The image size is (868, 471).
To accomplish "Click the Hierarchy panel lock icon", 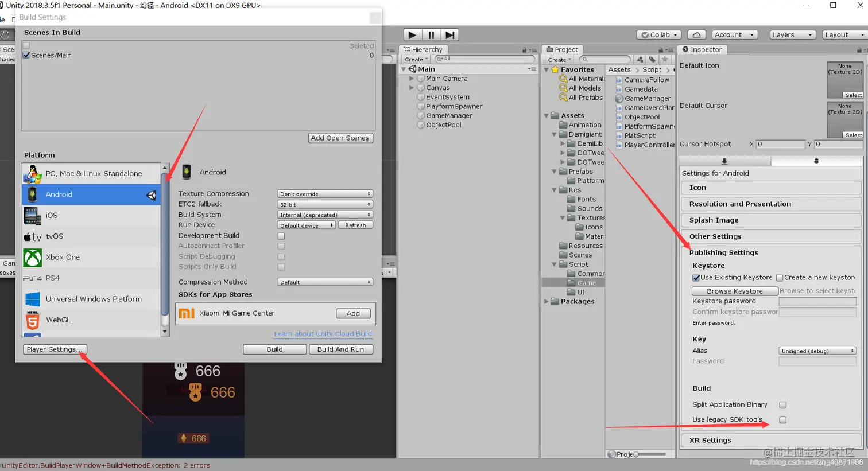I will 525,50.
